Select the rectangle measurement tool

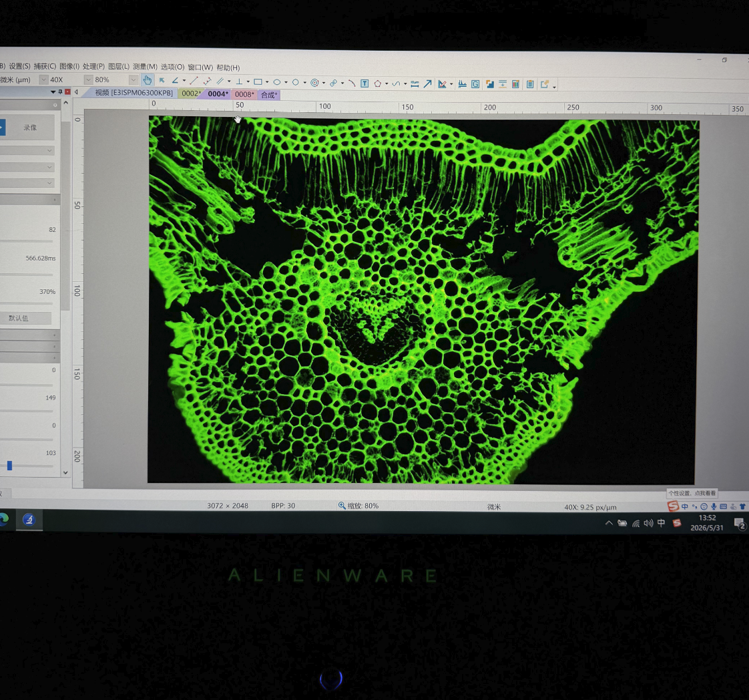click(258, 81)
